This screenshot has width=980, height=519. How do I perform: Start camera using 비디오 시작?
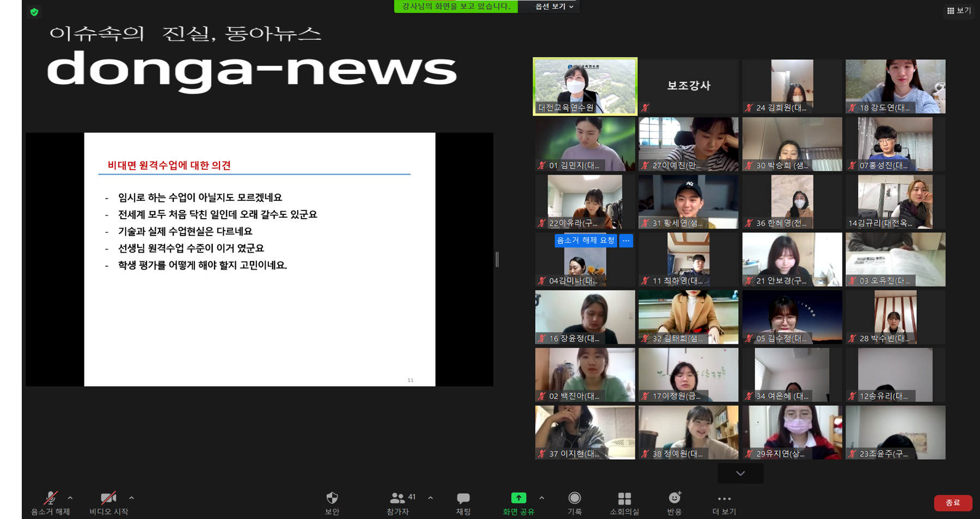(x=108, y=503)
